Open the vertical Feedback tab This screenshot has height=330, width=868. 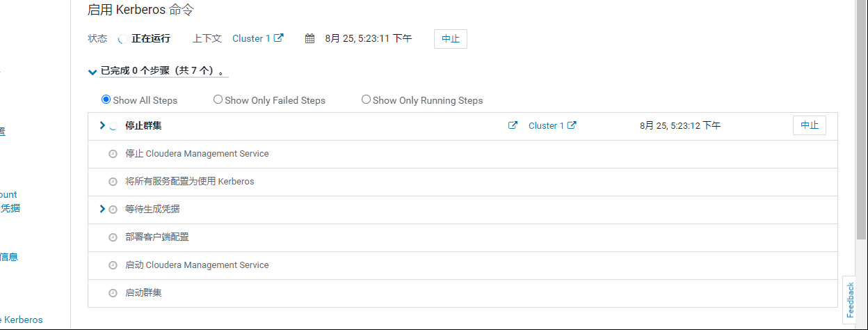[850, 299]
